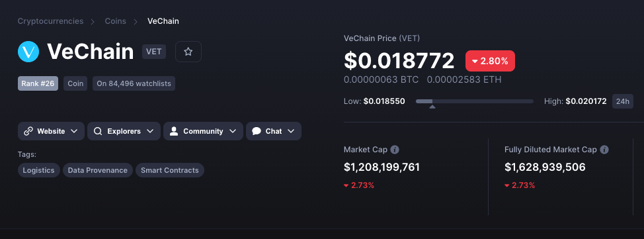Click the On 84,496 watchlists badge

(x=134, y=83)
